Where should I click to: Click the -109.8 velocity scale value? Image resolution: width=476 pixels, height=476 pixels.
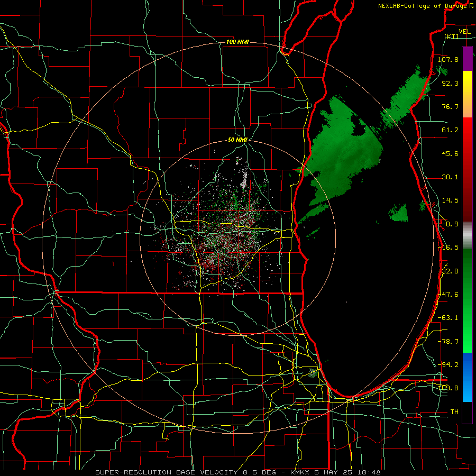(448, 388)
